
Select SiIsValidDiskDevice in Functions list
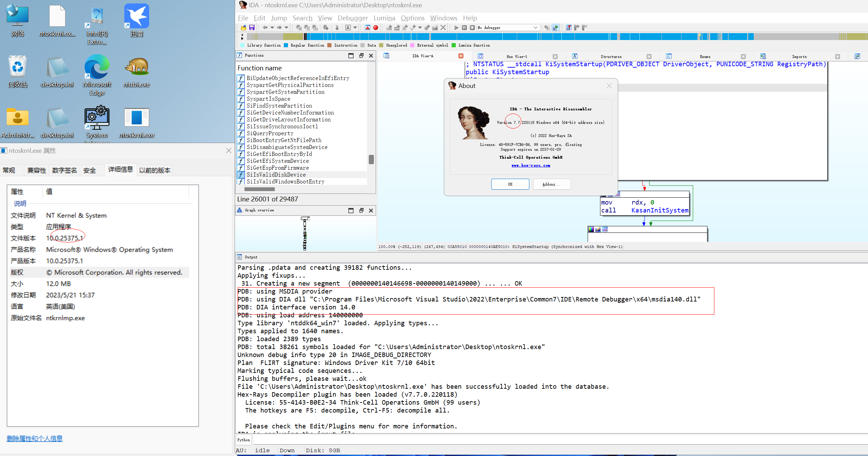[x=302, y=175]
